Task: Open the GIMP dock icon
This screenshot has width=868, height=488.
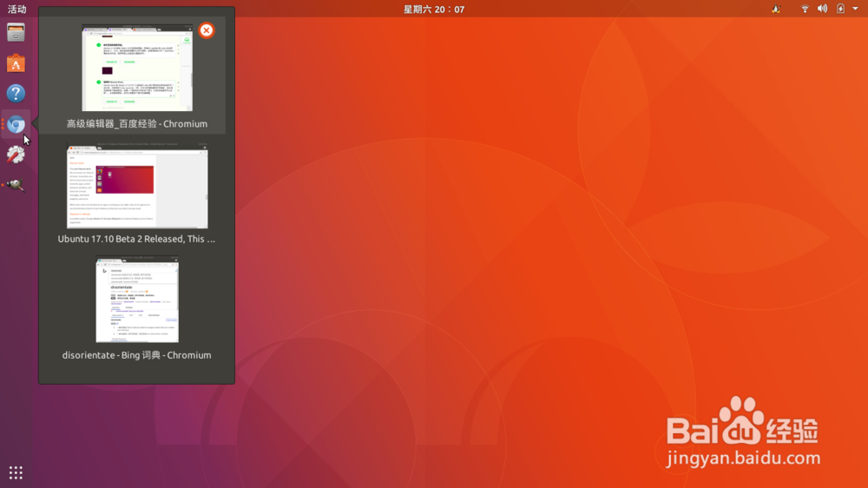Action: [16, 185]
